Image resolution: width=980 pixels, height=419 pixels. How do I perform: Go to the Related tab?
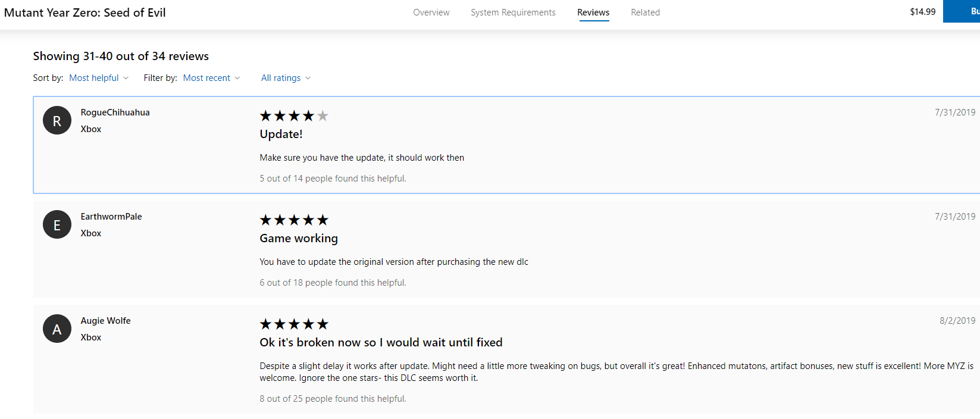[645, 12]
